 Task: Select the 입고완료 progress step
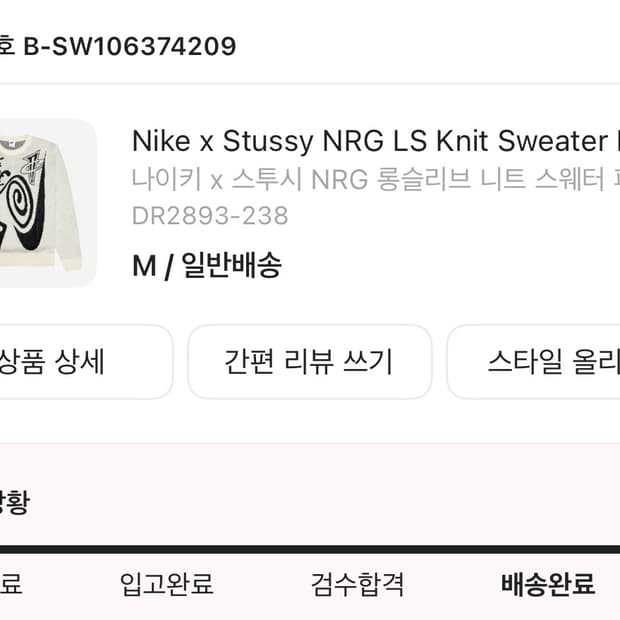tap(166, 583)
